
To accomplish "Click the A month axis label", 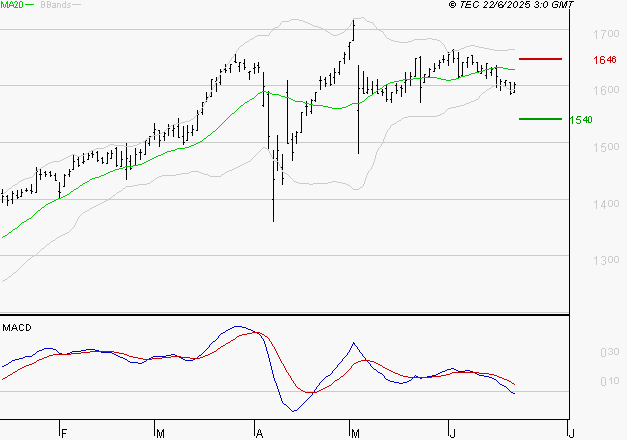I will coord(259,434).
